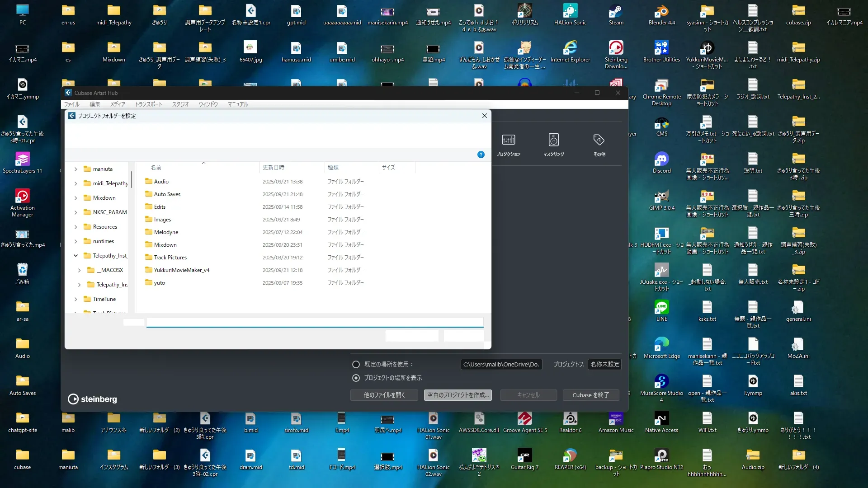868x488 pixels.
Task: Select the default location radio button (既定の場所を使用)
Action: [x=356, y=364]
